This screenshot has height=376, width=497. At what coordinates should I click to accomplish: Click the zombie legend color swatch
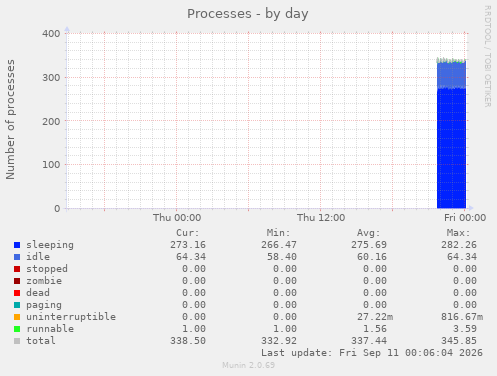17,281
